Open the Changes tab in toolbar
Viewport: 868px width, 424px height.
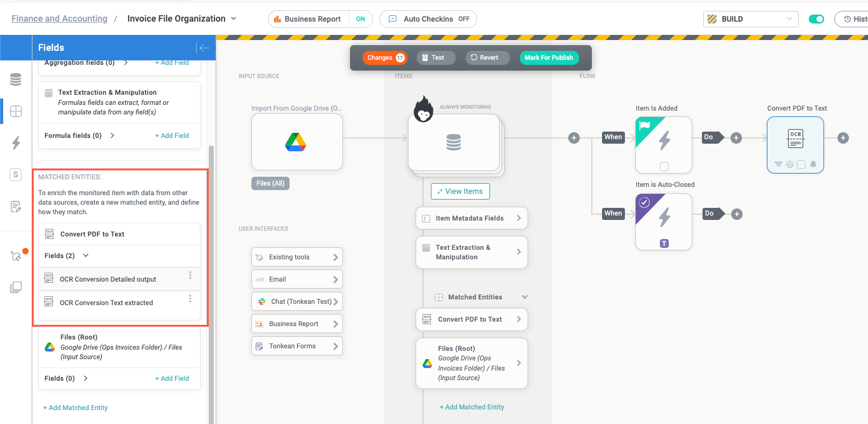[x=384, y=58]
